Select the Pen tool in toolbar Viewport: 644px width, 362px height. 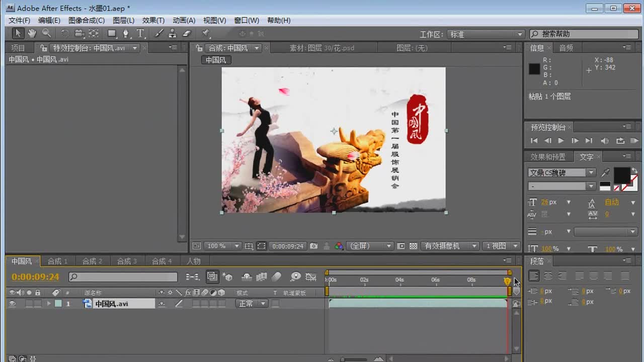click(x=126, y=34)
